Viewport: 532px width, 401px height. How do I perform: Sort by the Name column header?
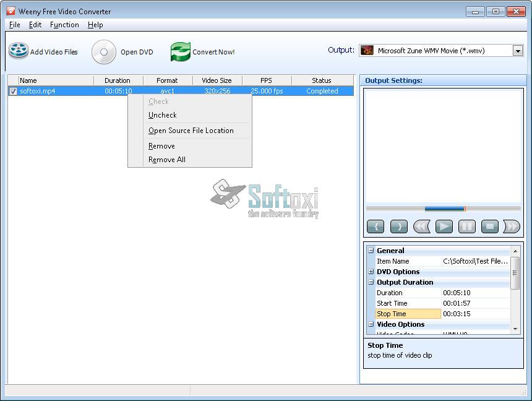56,80
